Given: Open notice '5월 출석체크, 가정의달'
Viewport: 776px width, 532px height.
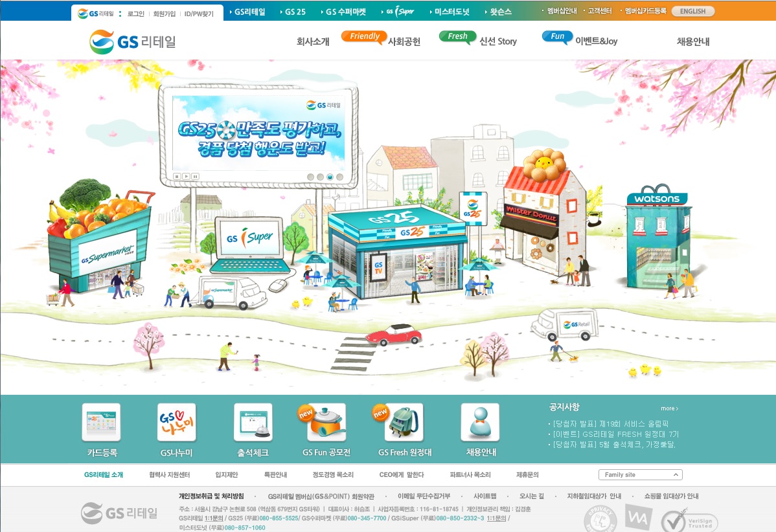Looking at the screenshot, I should (613, 445).
